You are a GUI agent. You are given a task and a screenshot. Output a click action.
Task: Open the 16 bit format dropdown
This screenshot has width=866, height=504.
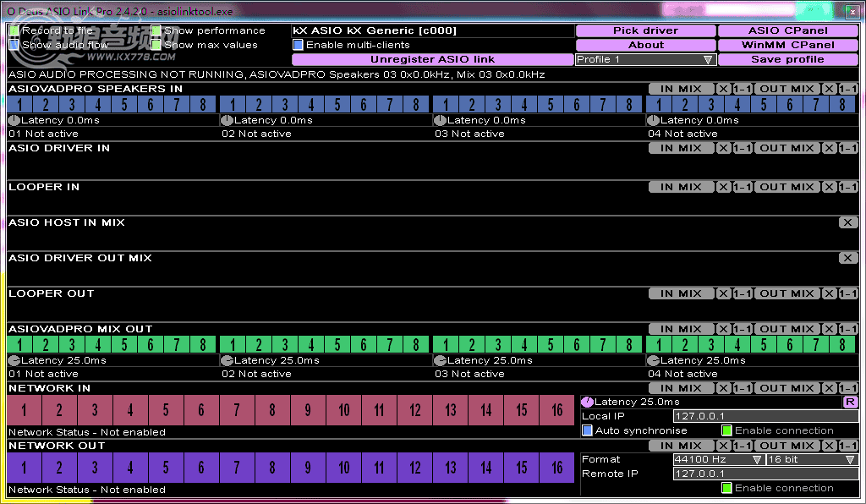coord(812,459)
